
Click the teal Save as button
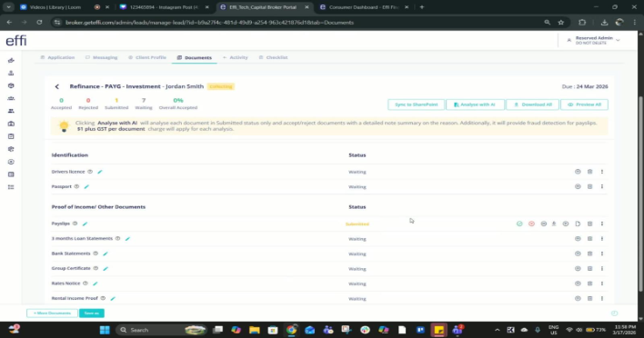(x=92, y=313)
